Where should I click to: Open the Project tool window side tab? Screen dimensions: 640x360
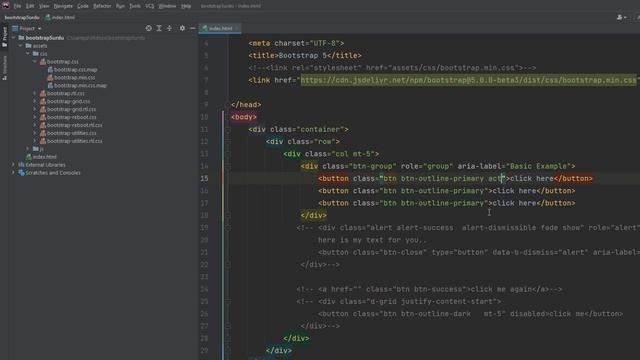[4, 37]
